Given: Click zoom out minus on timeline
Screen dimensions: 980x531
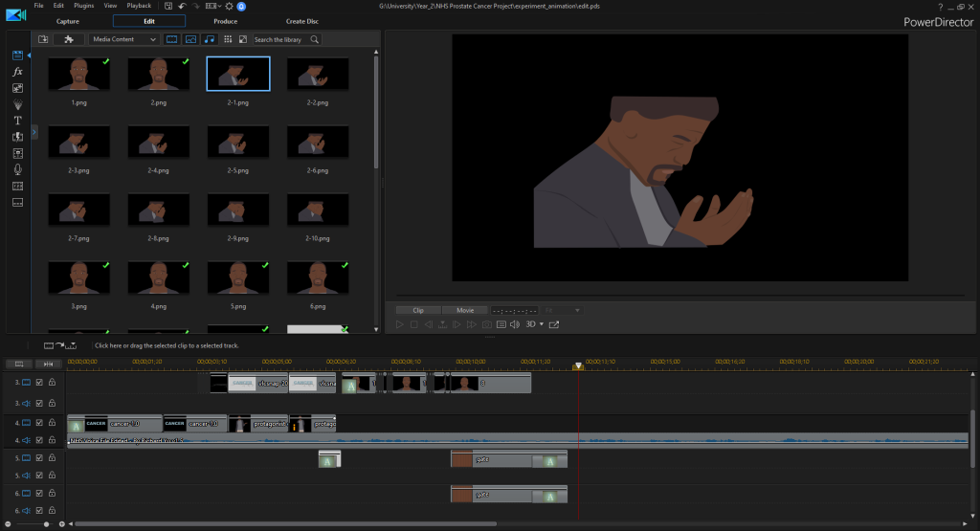Looking at the screenshot, I should tap(8, 524).
